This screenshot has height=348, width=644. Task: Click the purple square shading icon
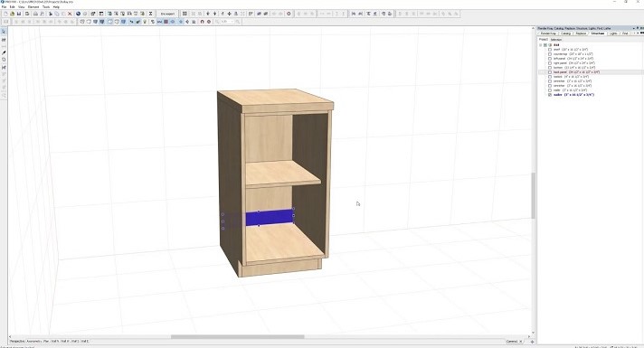click(166, 22)
